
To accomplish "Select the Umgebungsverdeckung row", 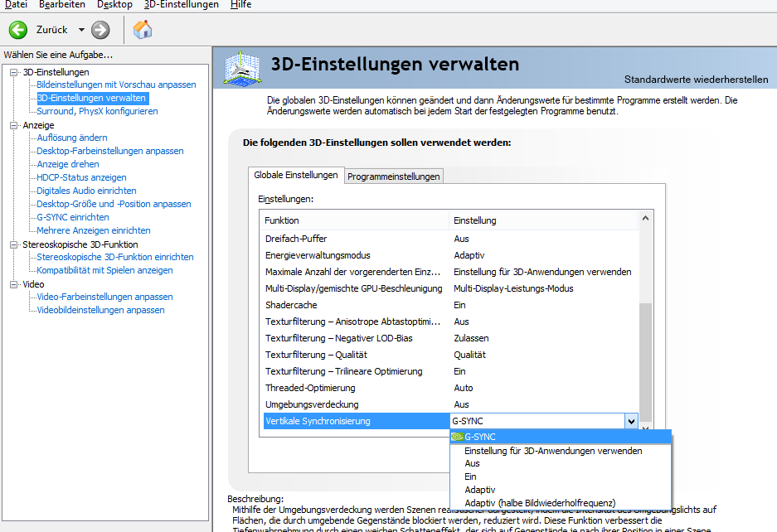I will click(x=450, y=404).
